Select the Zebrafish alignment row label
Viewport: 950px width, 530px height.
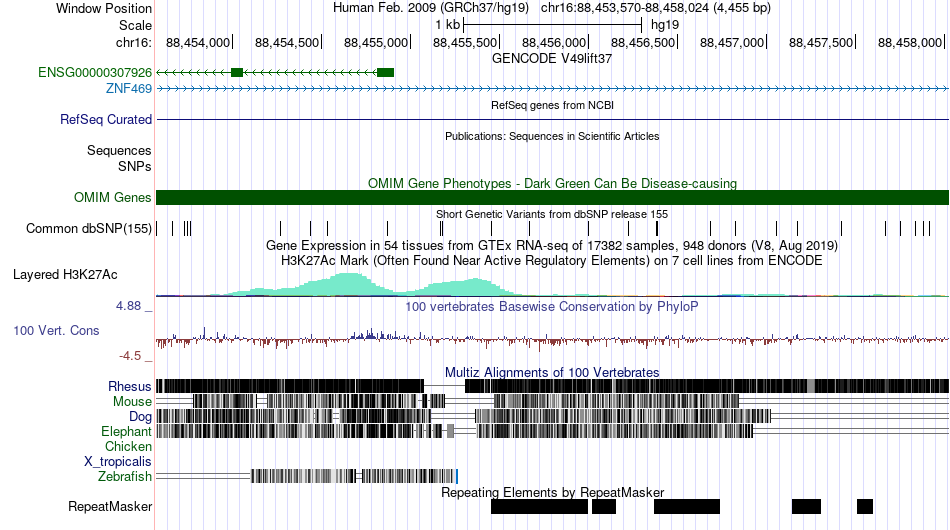point(125,477)
